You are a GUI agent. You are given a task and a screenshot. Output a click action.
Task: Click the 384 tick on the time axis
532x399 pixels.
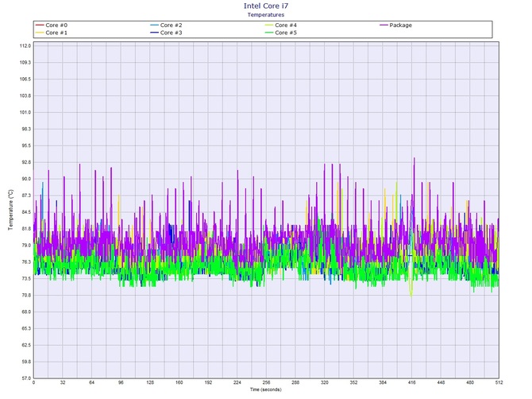click(x=383, y=382)
